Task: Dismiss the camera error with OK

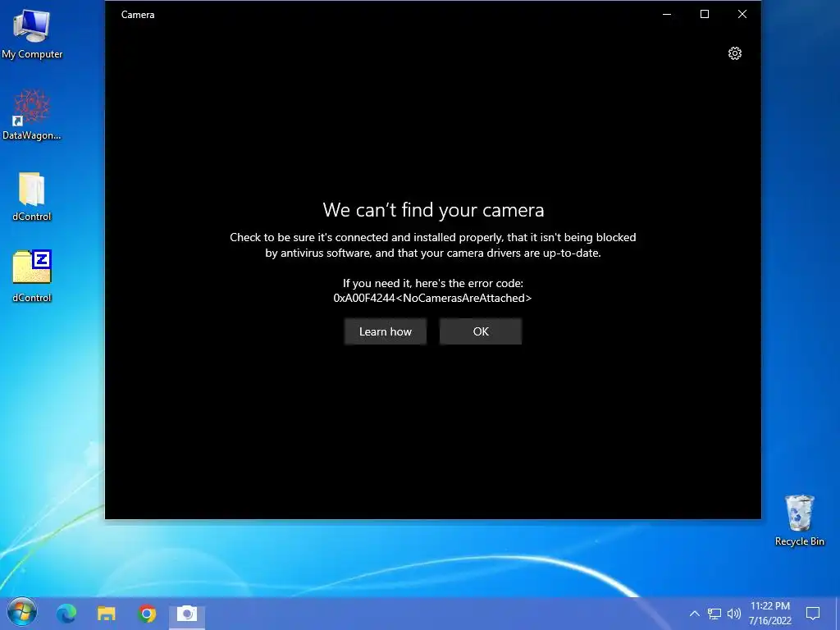Action: point(481,331)
